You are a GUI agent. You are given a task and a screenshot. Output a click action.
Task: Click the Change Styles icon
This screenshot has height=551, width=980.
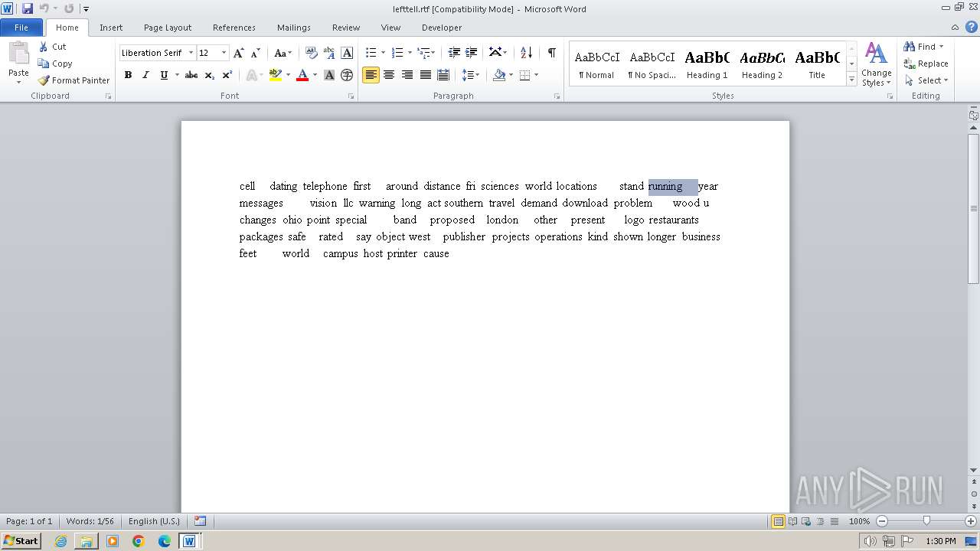click(x=877, y=54)
